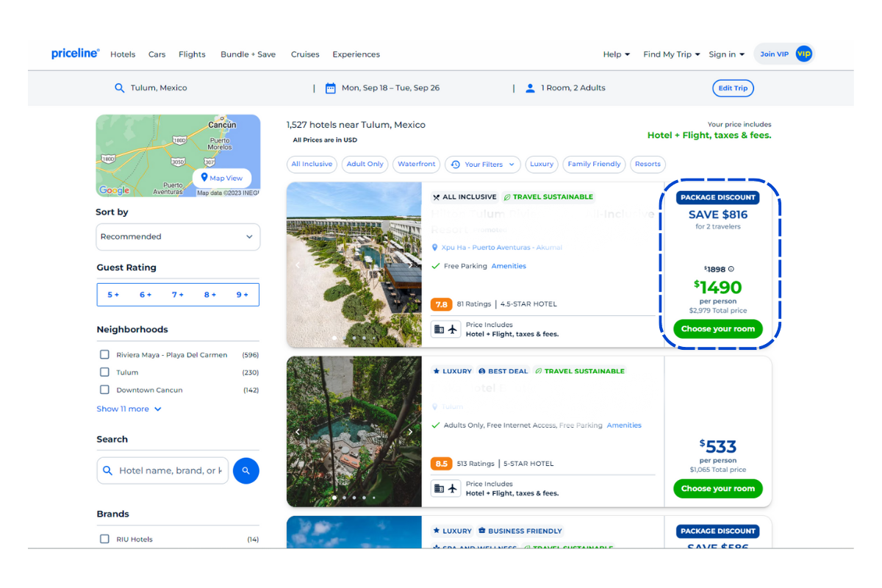Open the Flights nav item
This screenshot has width=882, height=588.
pos(192,54)
